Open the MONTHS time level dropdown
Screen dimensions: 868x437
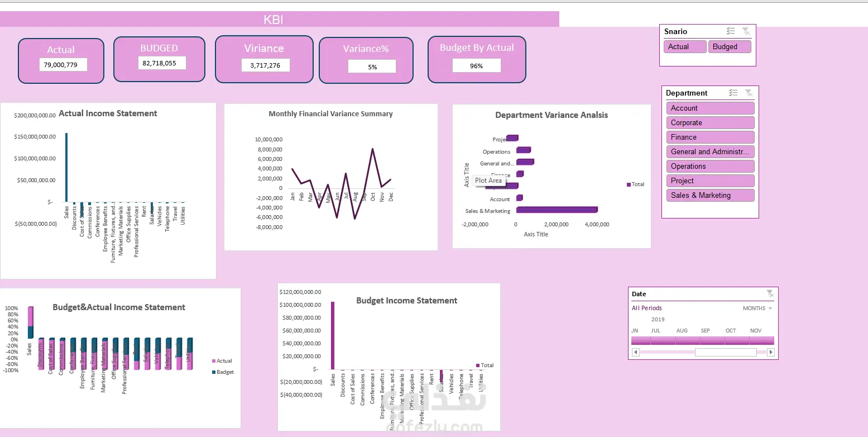click(757, 308)
